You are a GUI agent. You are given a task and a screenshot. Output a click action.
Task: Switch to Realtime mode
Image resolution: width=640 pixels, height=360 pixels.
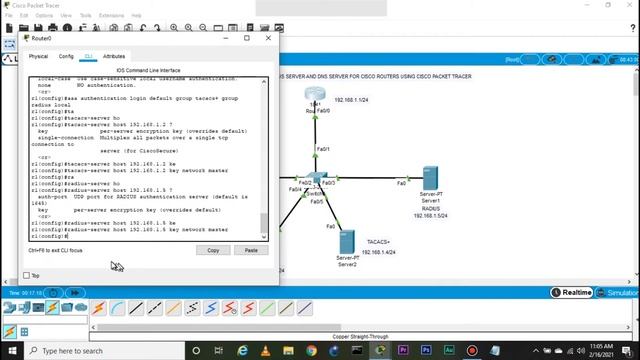point(571,293)
